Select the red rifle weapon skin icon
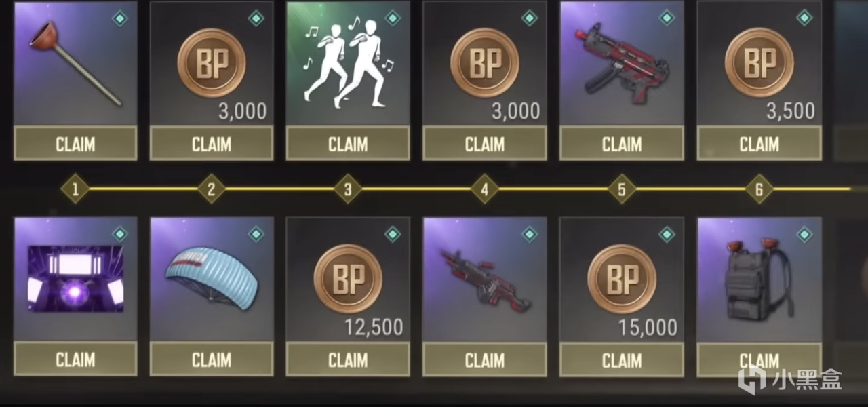This screenshot has height=407, width=868. click(x=484, y=279)
